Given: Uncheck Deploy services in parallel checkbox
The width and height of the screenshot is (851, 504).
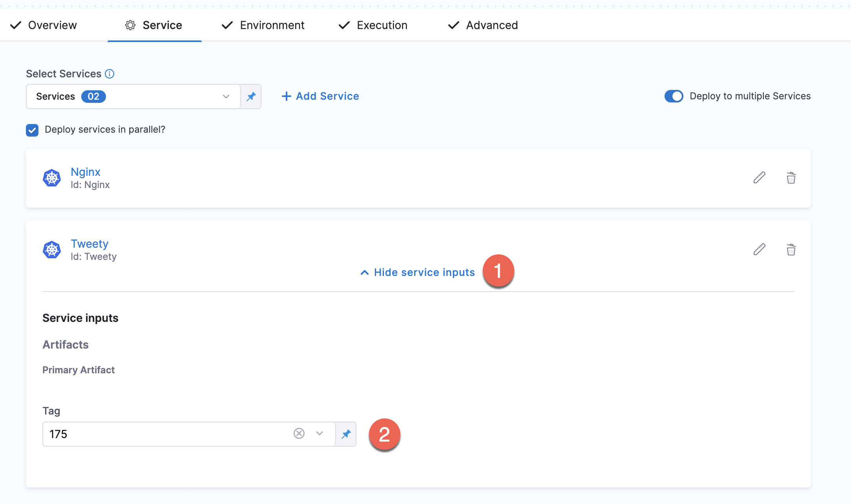Looking at the screenshot, I should (32, 130).
